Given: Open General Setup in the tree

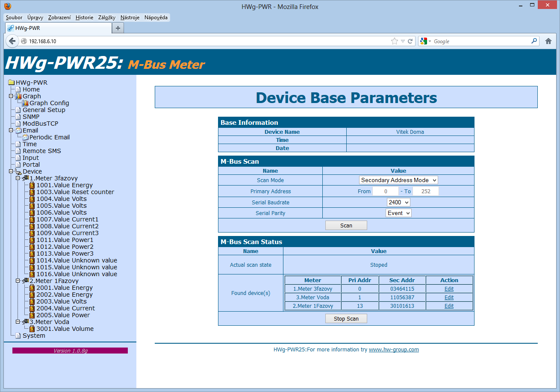Looking at the screenshot, I should click(44, 110).
